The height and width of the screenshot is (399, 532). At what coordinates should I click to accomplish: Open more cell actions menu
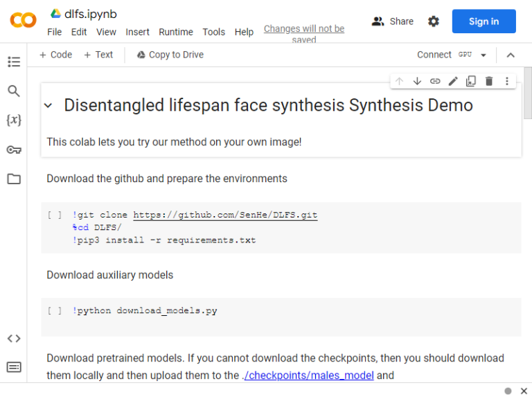point(507,81)
